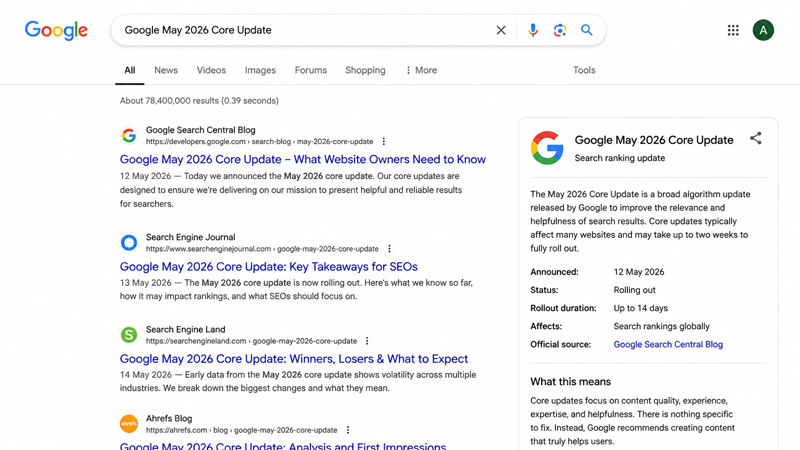Submit search with magnifier icon
Viewport: 800px width, 450px height.
click(x=587, y=30)
